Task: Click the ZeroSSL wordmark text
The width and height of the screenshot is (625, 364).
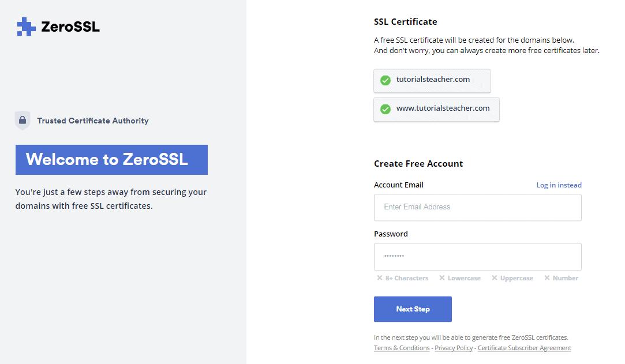Action: [x=69, y=26]
